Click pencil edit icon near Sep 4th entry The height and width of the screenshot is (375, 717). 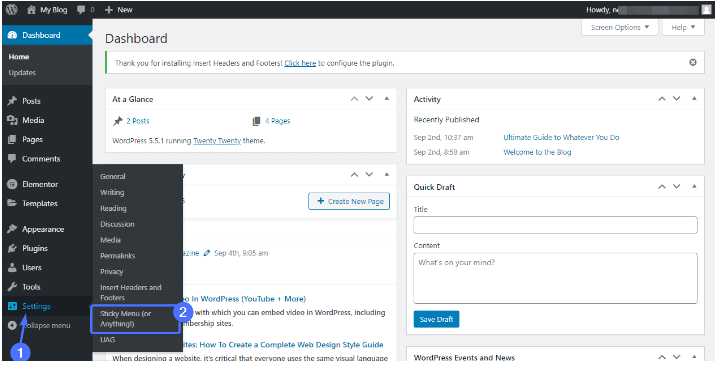point(207,253)
